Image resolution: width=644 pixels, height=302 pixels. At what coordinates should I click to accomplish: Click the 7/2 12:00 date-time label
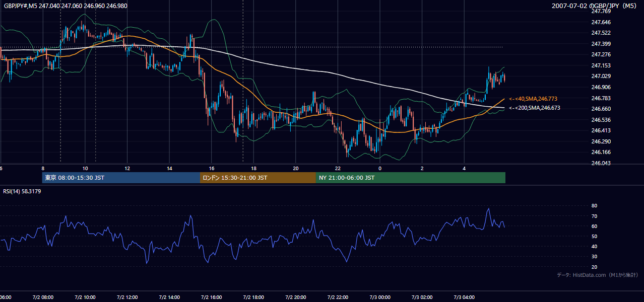coord(127,297)
